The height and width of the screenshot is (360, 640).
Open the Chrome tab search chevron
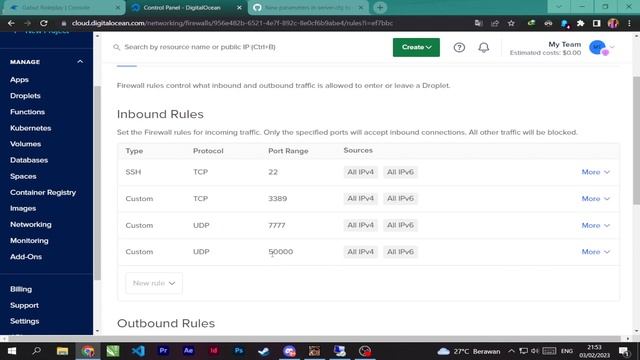point(558,7)
